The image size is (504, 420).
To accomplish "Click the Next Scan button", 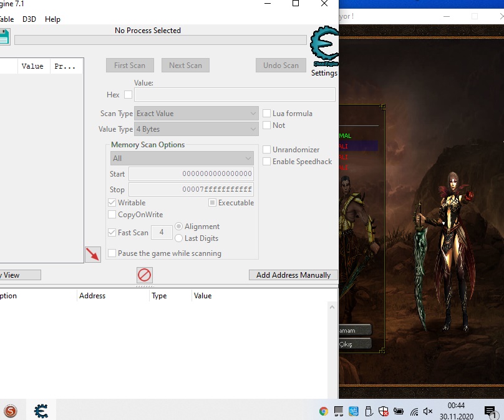I will [185, 66].
